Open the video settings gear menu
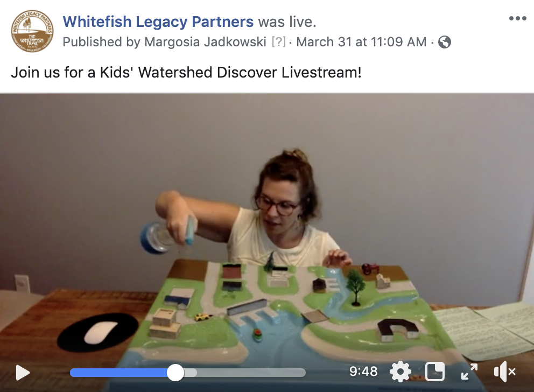534x392 pixels. click(x=400, y=372)
